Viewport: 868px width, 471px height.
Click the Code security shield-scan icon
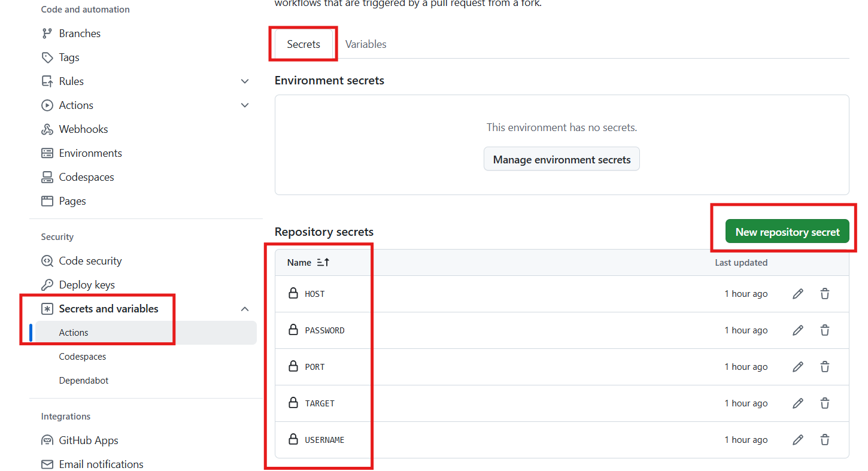pyautogui.click(x=47, y=261)
